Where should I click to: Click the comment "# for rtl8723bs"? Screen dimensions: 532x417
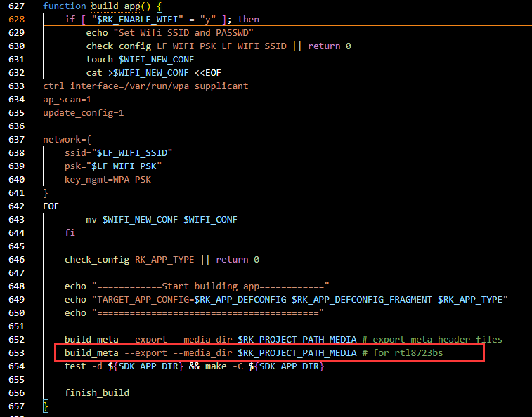tap(403, 353)
